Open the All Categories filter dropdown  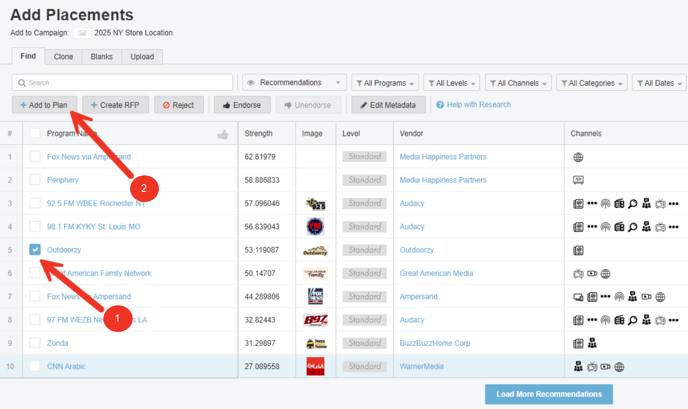pyautogui.click(x=592, y=83)
